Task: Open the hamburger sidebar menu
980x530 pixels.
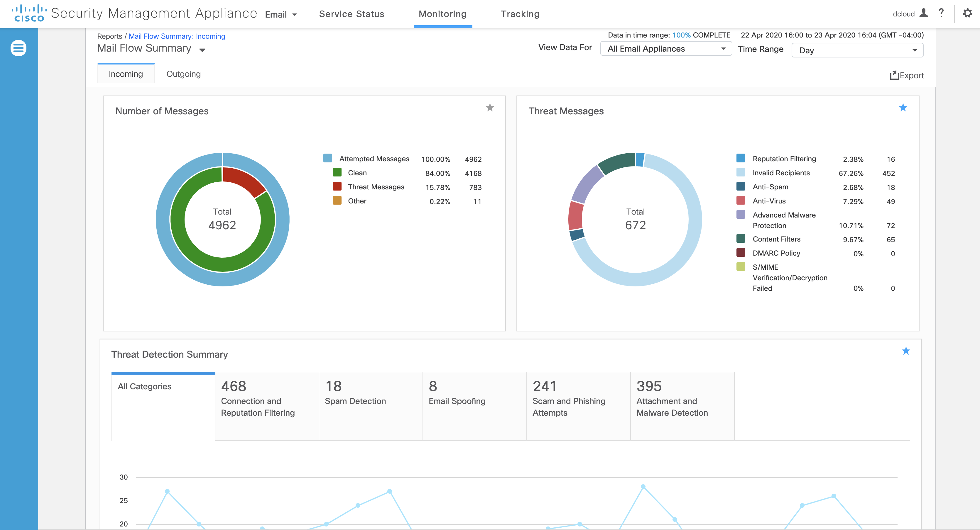Action: tap(18, 48)
